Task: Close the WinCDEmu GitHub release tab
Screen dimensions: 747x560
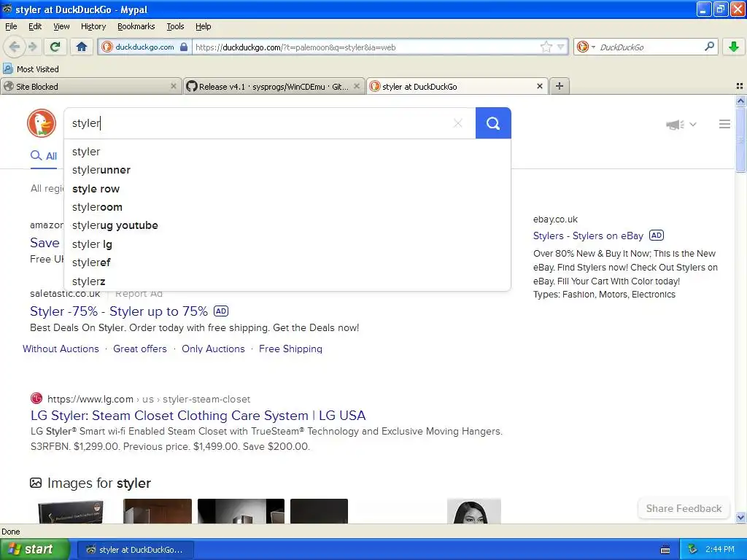Action: (356, 86)
